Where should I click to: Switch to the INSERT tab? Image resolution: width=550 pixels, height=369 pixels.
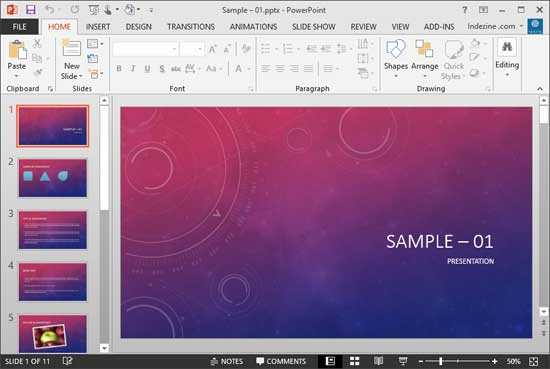(98, 27)
